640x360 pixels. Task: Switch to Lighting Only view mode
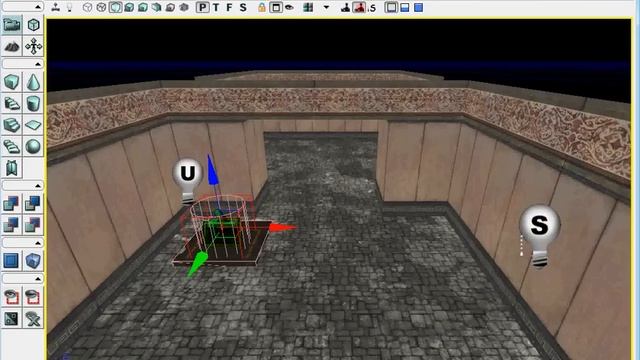point(157,7)
